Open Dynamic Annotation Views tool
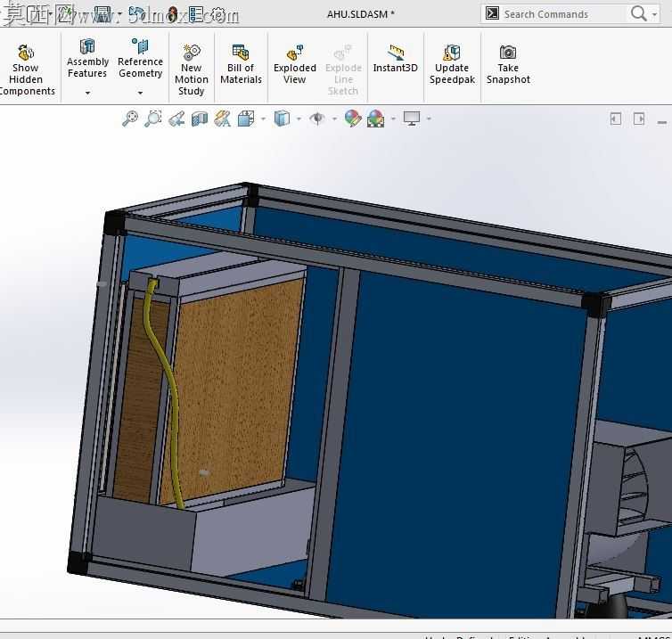 click(x=223, y=119)
